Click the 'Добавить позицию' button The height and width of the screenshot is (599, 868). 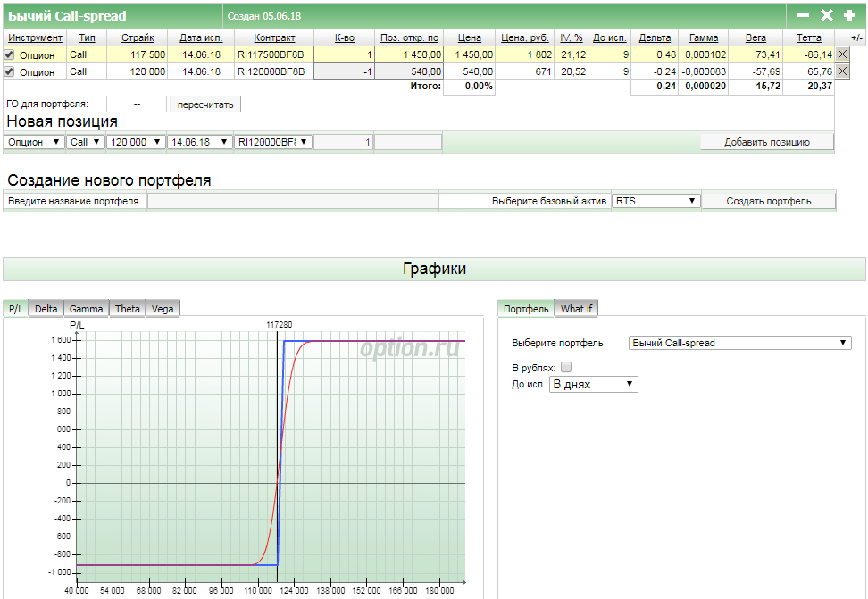(766, 142)
